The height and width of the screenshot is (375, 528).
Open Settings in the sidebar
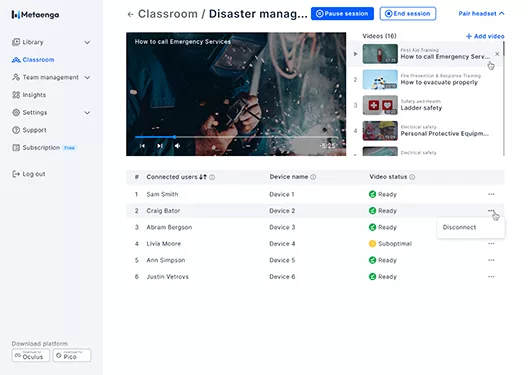click(x=29, y=112)
